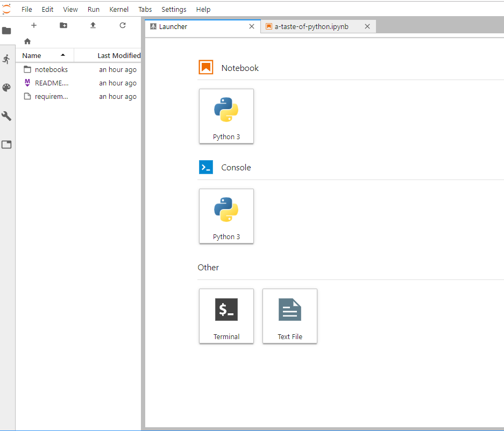Click the 'Console' section heading text

pyautogui.click(x=236, y=168)
